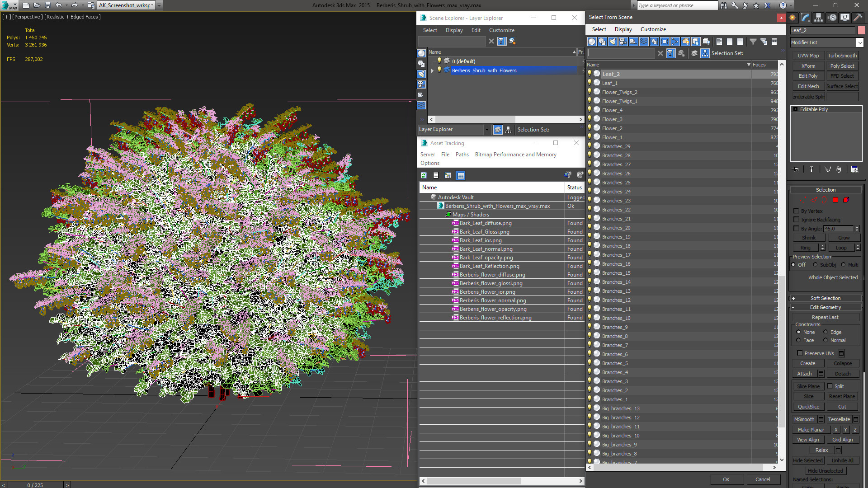Screen dimensions: 868x488
Task: Open Bitmap Performance and Memory menu
Action: [515, 155]
